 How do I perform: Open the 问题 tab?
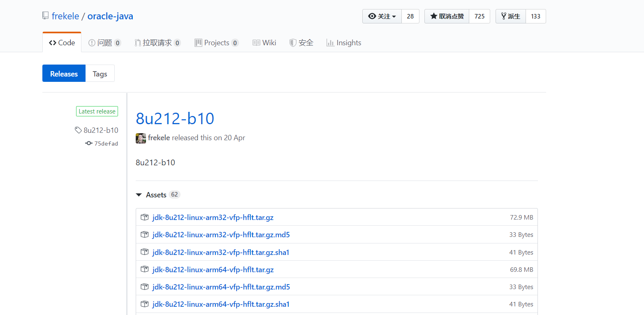pos(104,42)
